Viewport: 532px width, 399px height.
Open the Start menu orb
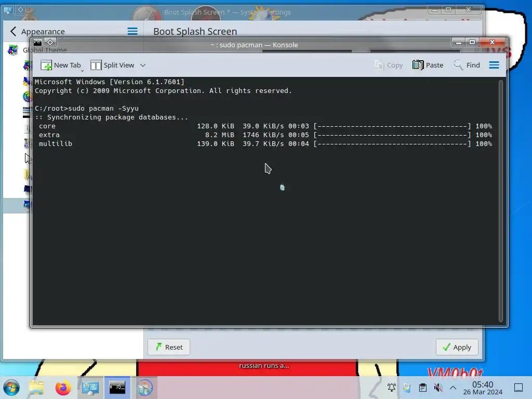click(11, 388)
